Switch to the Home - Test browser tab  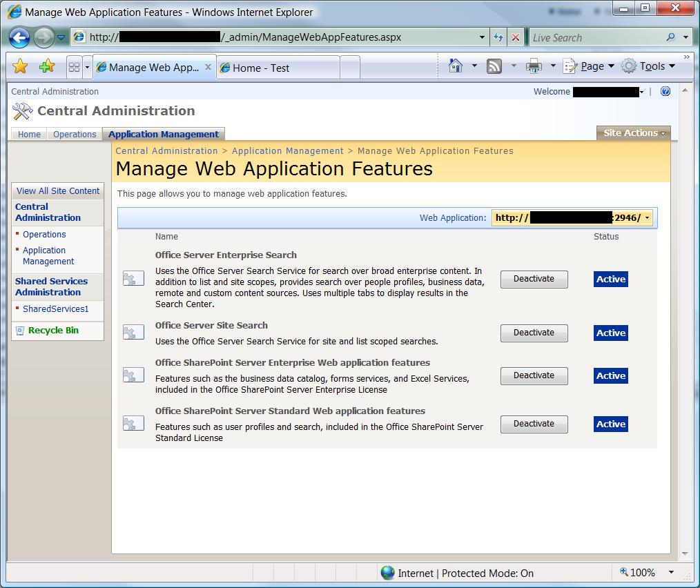coord(275,67)
